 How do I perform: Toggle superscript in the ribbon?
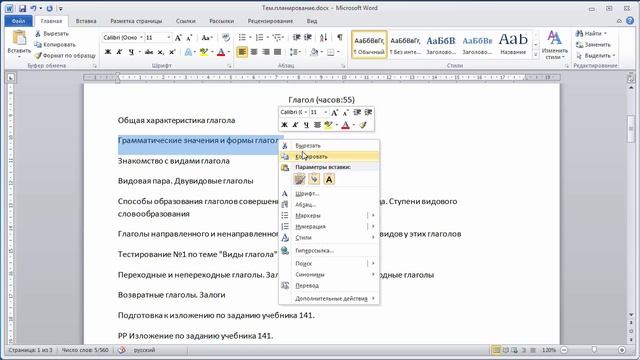click(x=172, y=52)
